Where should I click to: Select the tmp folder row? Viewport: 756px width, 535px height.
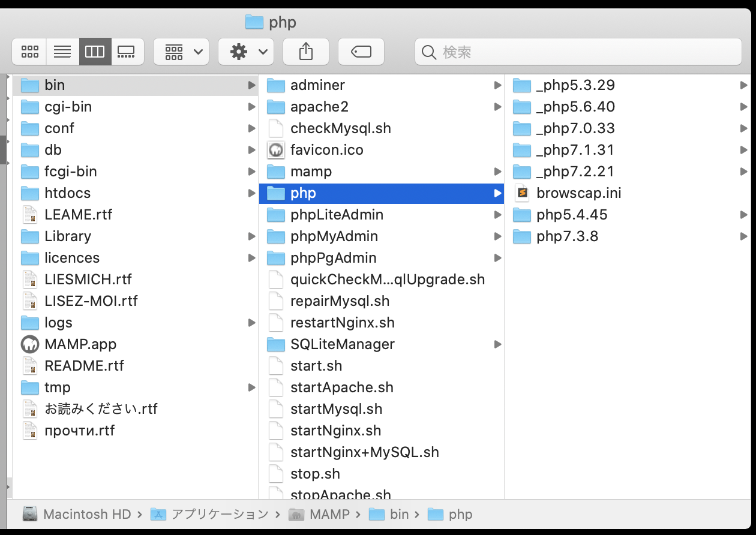pos(136,387)
